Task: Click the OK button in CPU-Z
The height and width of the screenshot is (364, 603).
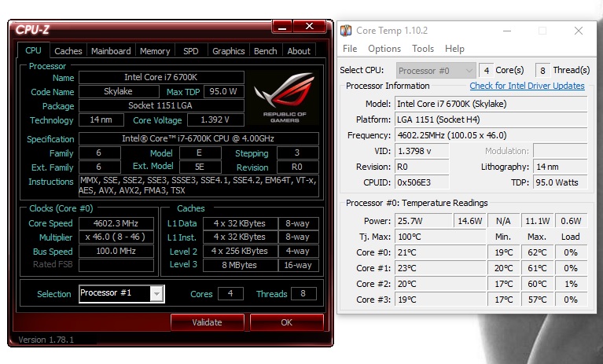Action: click(286, 322)
